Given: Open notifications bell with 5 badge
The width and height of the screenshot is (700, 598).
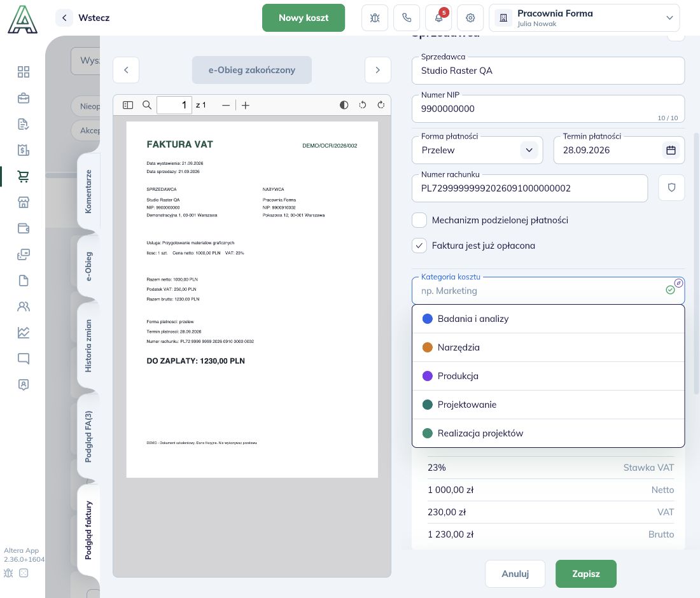Looking at the screenshot, I should (x=439, y=18).
